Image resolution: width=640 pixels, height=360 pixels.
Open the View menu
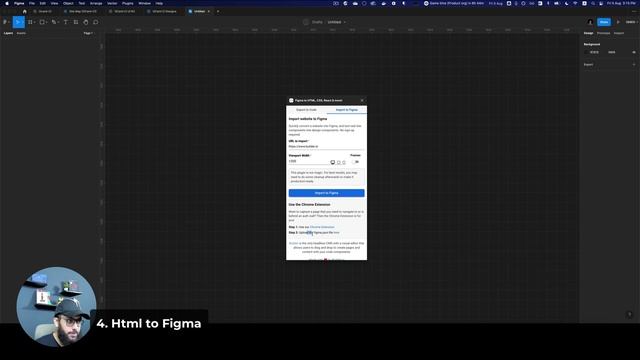[x=54, y=3]
